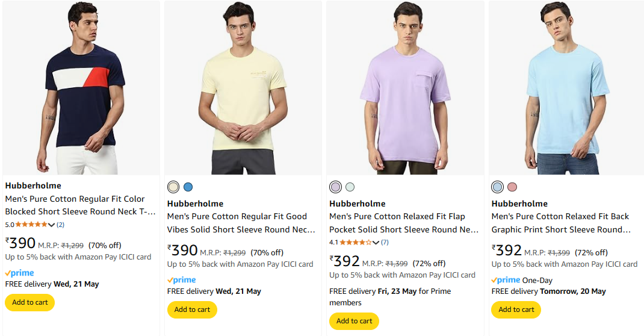Select the lavender swatch for Flap Pocket tee

pyautogui.click(x=335, y=187)
